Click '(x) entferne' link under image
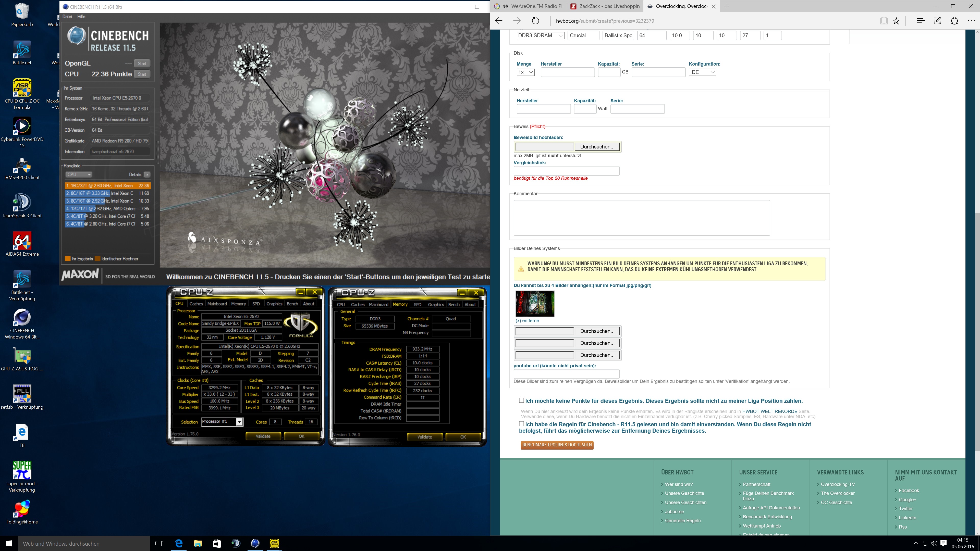Viewport: 980px width, 551px height. pos(527,321)
